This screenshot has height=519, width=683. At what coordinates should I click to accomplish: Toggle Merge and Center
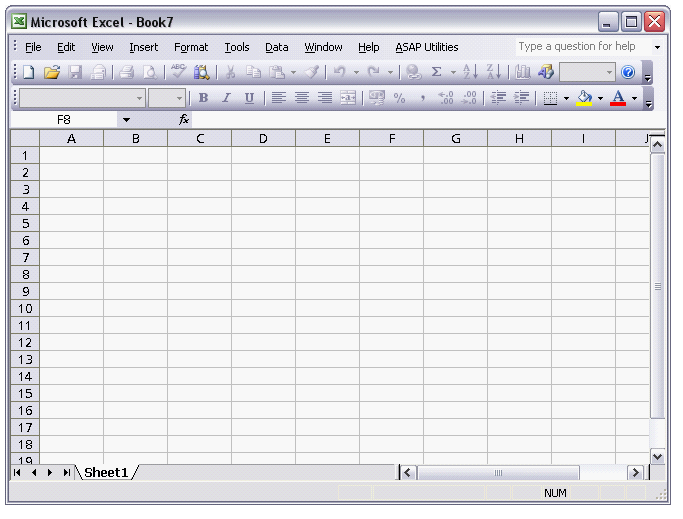coord(348,98)
